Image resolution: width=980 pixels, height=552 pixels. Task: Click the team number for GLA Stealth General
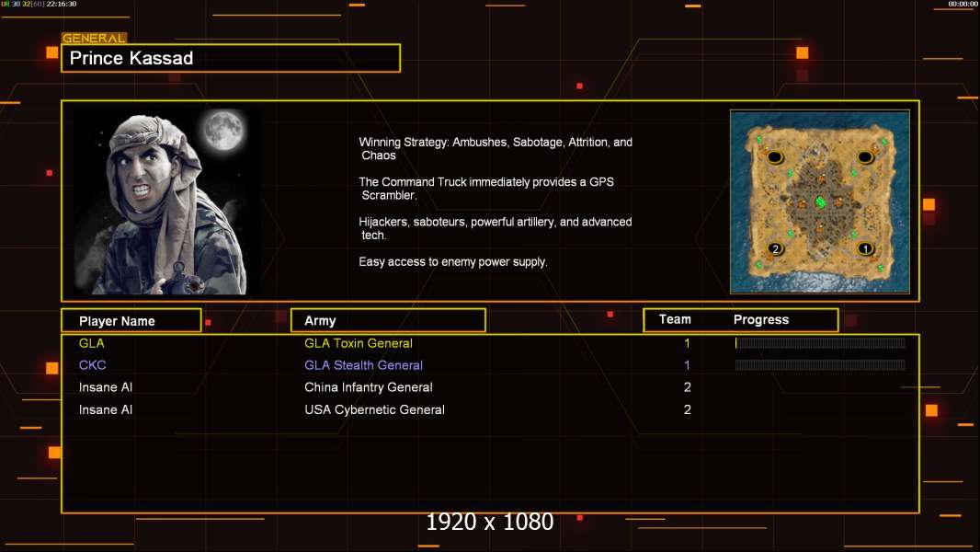[x=687, y=365]
